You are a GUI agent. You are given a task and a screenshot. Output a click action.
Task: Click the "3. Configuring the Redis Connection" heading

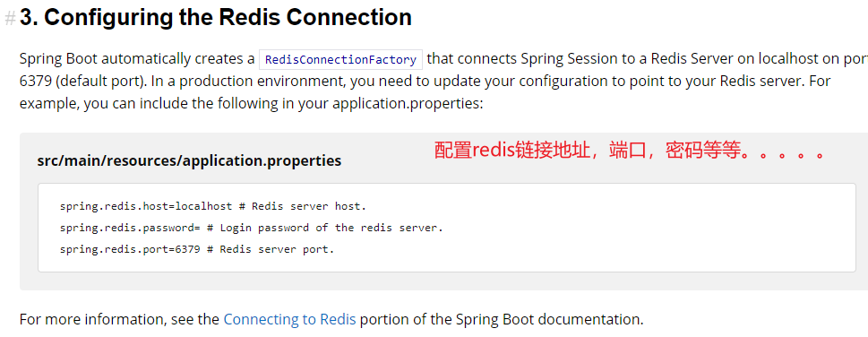click(215, 18)
